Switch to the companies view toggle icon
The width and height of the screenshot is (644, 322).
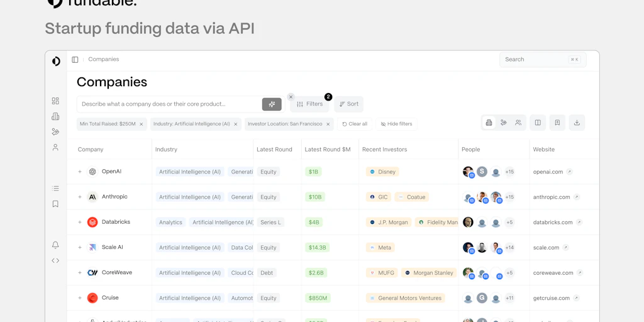coord(489,123)
